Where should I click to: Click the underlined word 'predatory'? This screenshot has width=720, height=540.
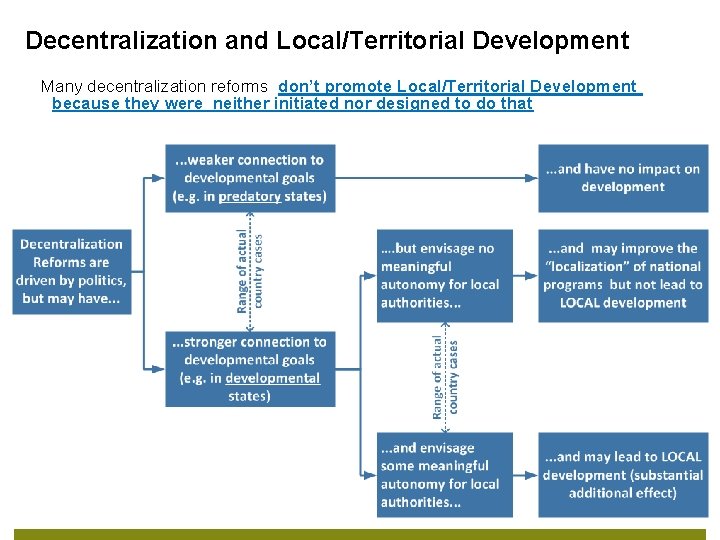(x=249, y=197)
